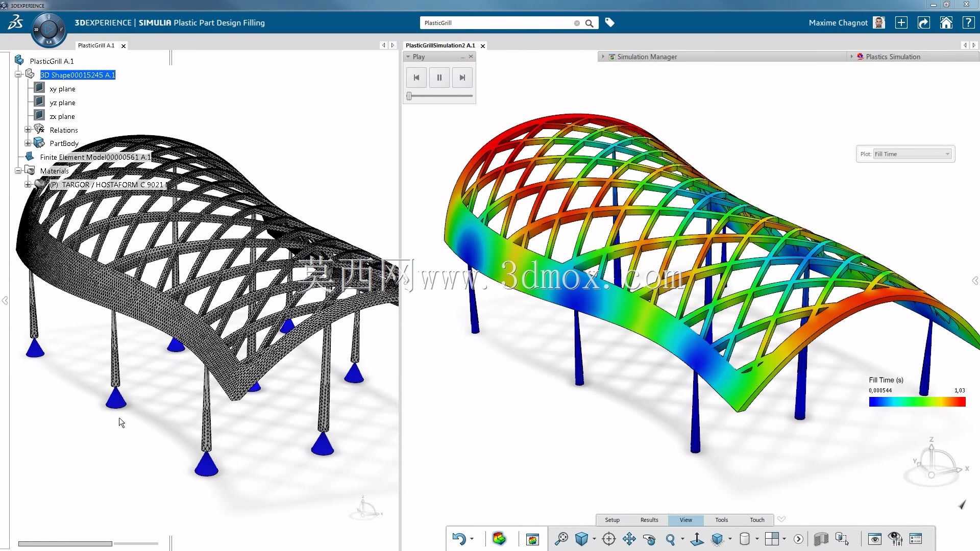Open the Help question mark icon
This screenshot has width=980, height=551.
pos(968,22)
